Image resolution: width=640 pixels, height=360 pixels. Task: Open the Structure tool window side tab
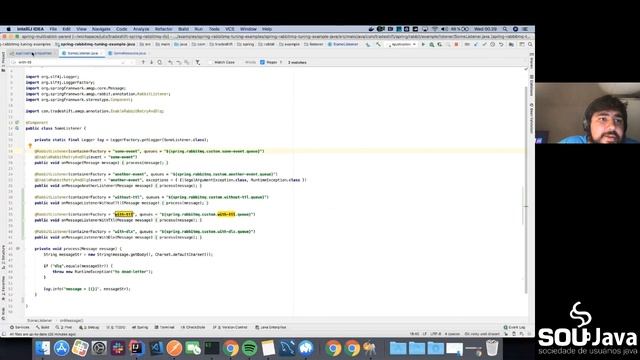tap(3, 257)
